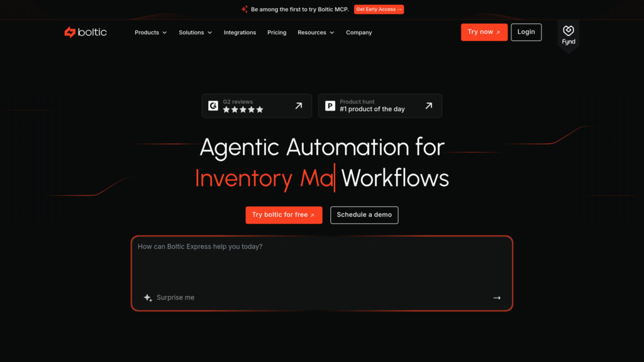644x362 pixels.
Task: Expand the Solutions dropdown menu
Action: pyautogui.click(x=195, y=33)
